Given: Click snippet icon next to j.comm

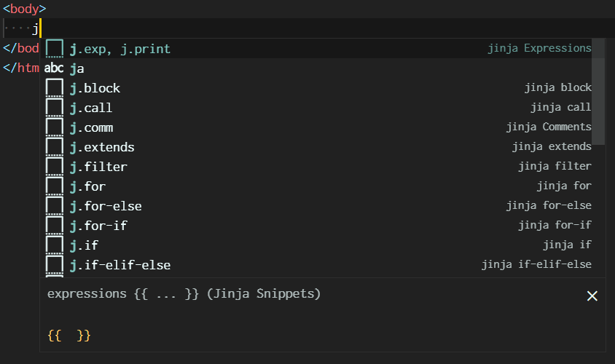Looking at the screenshot, I should point(55,127).
